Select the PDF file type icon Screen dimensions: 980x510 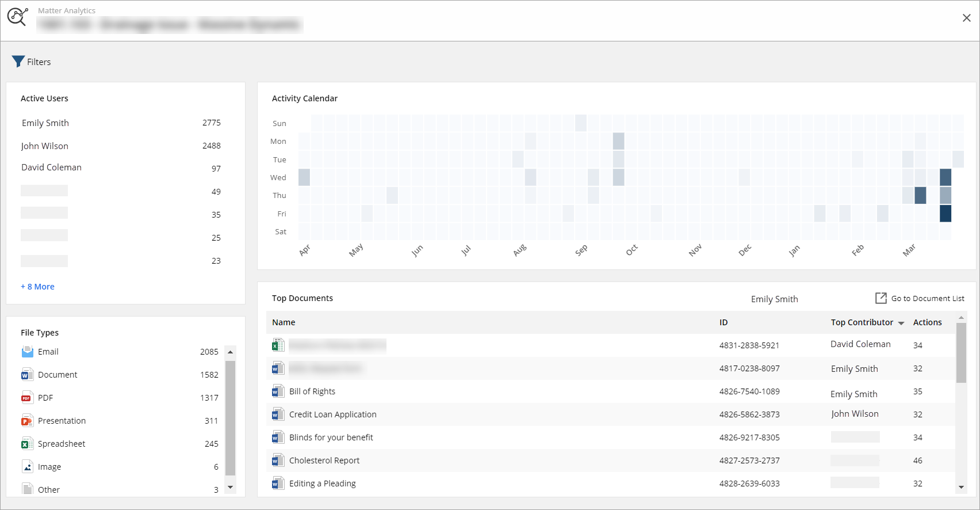(27, 398)
